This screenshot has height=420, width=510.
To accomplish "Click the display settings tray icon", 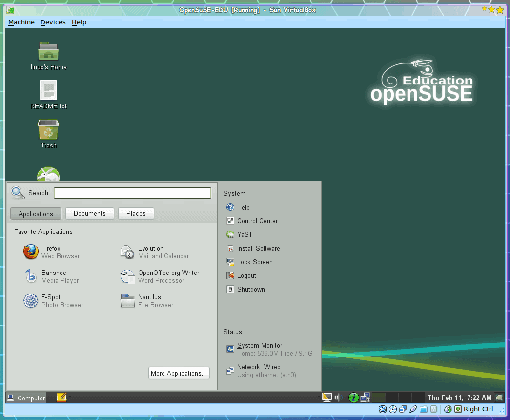I will [x=327, y=398].
